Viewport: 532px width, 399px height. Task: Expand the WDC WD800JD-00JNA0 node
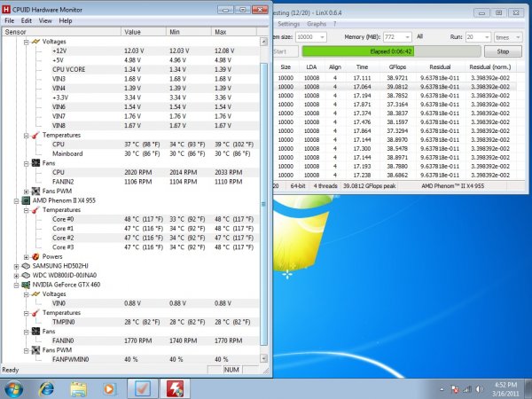tap(16, 276)
